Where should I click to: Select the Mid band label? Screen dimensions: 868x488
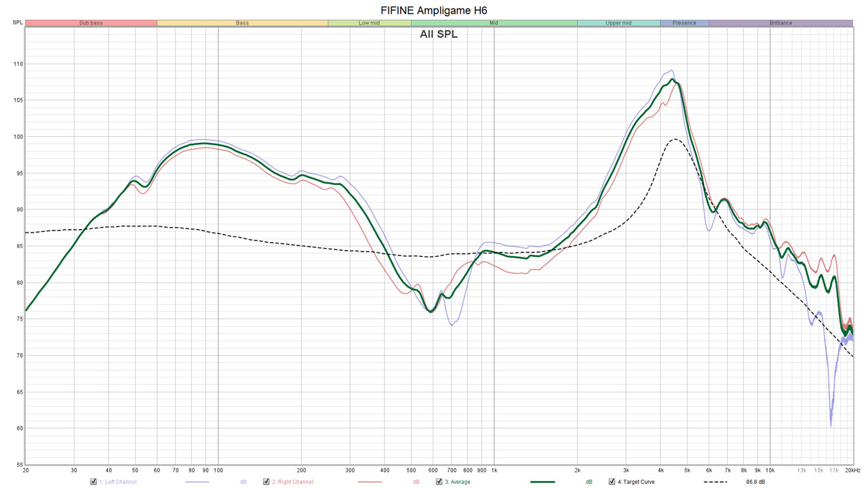(494, 23)
